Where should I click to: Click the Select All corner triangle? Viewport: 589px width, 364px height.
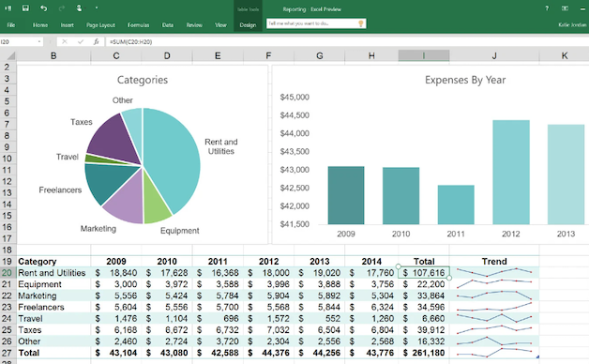[x=11, y=56]
